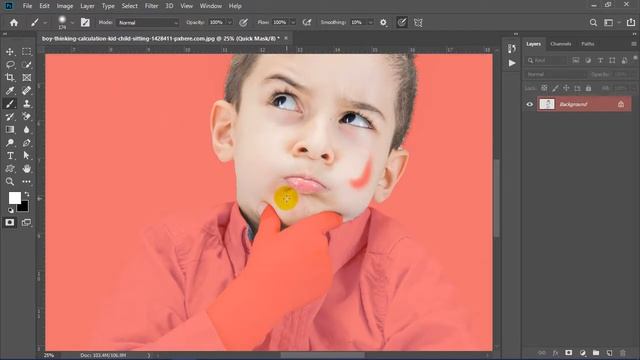This screenshot has width=640, height=360.
Task: Select the Eyedropper tool
Action: click(x=10, y=91)
